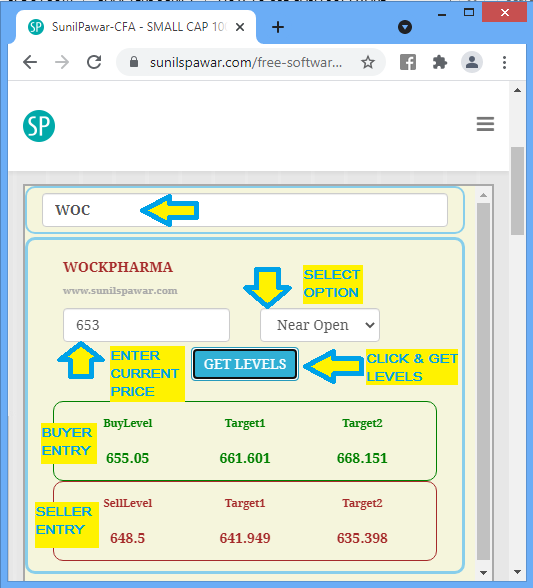Open the Facebook extension icon
The width and height of the screenshot is (533, 588).
click(x=408, y=62)
